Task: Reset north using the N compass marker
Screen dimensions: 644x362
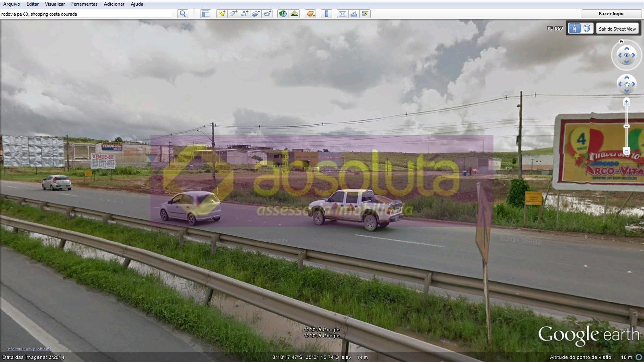Action: [621, 41]
